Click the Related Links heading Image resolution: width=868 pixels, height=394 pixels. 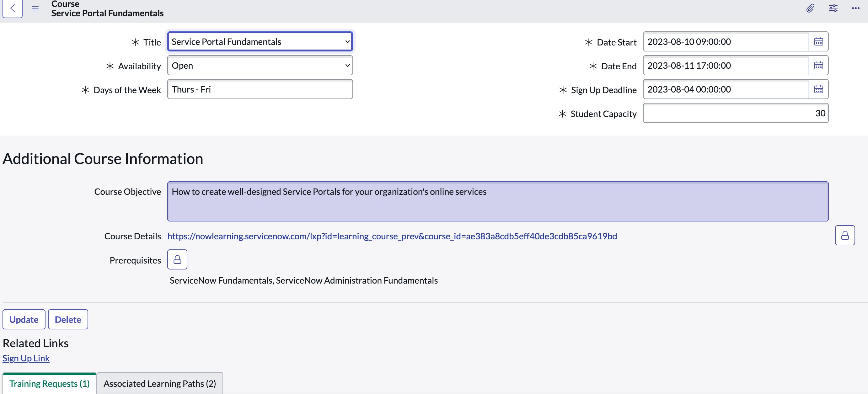pyautogui.click(x=36, y=343)
